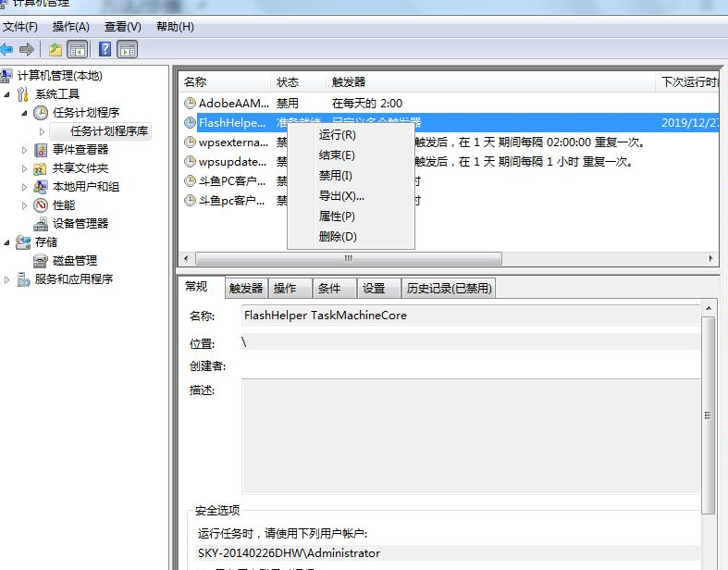Click the Computer Management (Local) root icon

(x=6, y=76)
